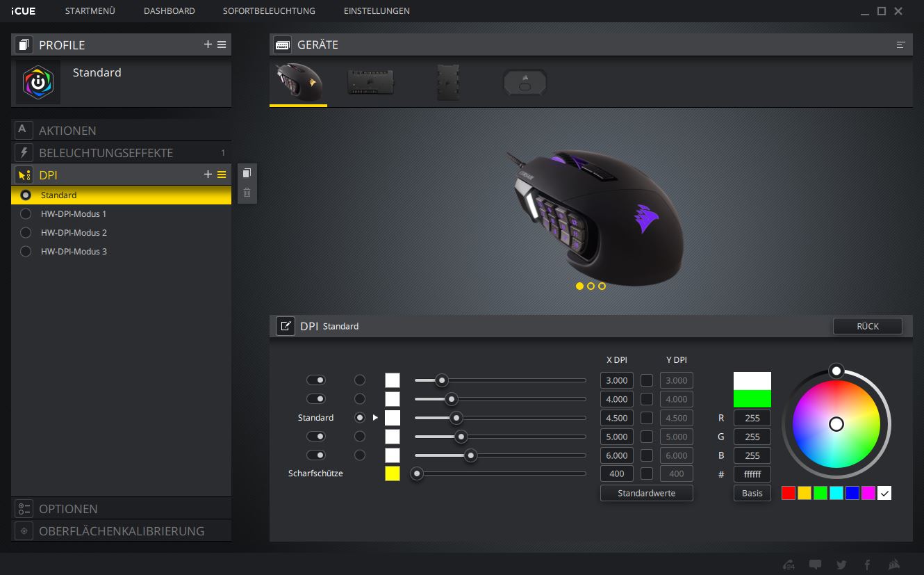Delete the selected DPI preset trash icon

[x=247, y=192]
